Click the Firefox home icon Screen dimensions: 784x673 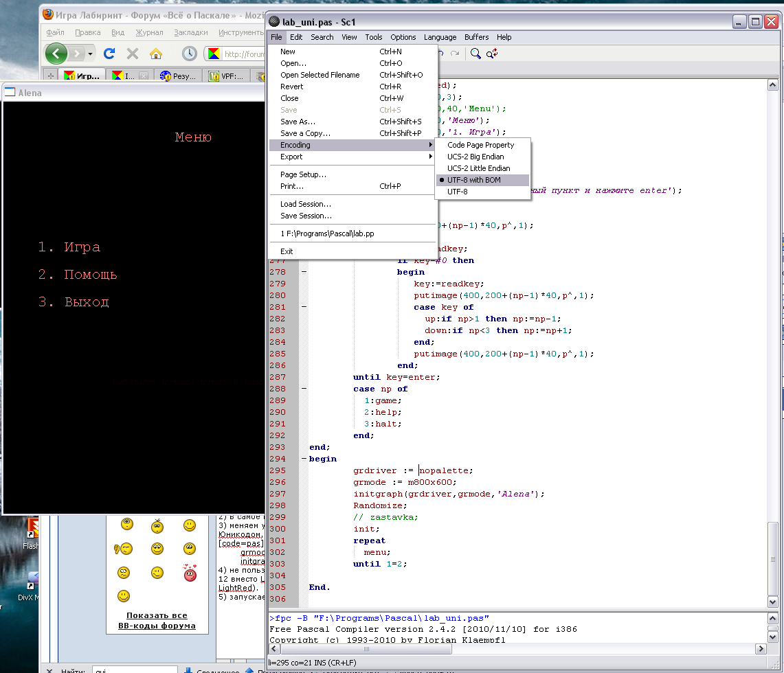(156, 54)
